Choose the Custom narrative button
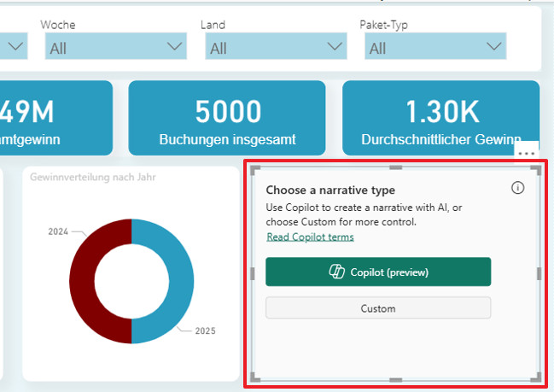The height and width of the screenshot is (392, 554). point(378,308)
